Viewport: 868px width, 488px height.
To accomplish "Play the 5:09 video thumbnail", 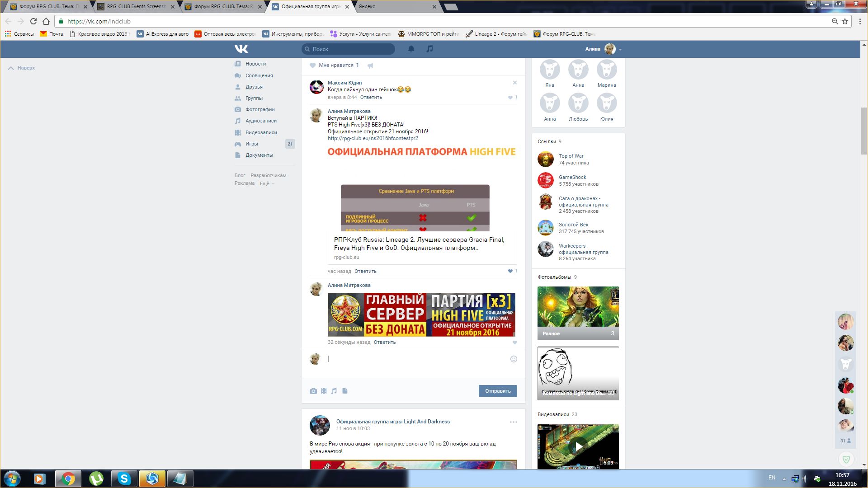I will coord(578,447).
